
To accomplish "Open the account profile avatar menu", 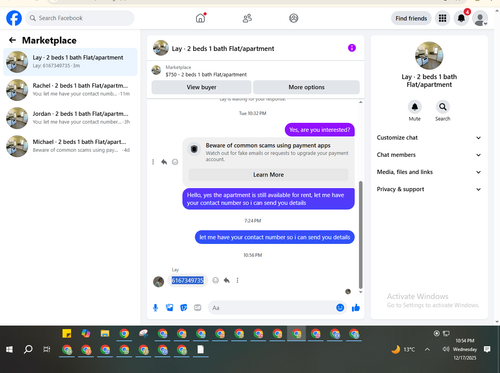I will [480, 18].
